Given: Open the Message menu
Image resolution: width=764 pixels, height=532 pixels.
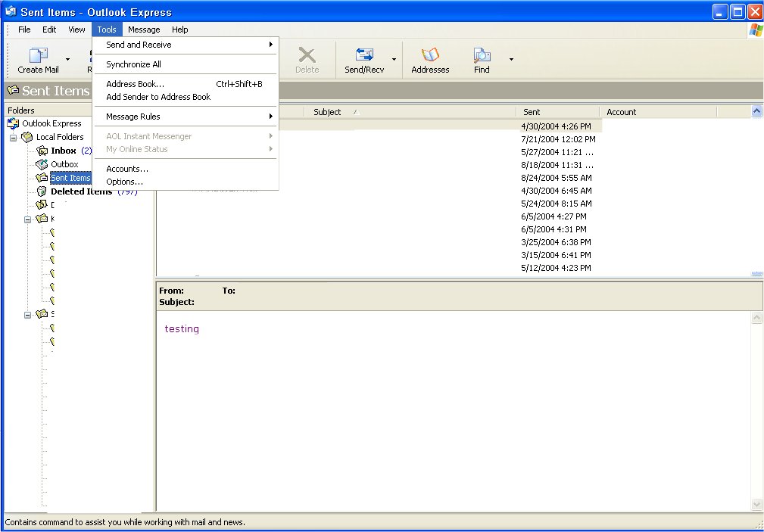Looking at the screenshot, I should (144, 30).
